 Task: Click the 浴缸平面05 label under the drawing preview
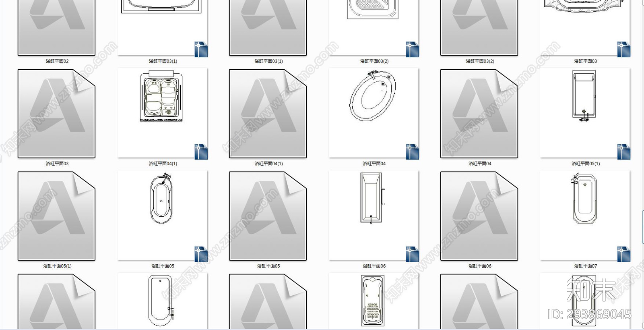click(x=163, y=266)
